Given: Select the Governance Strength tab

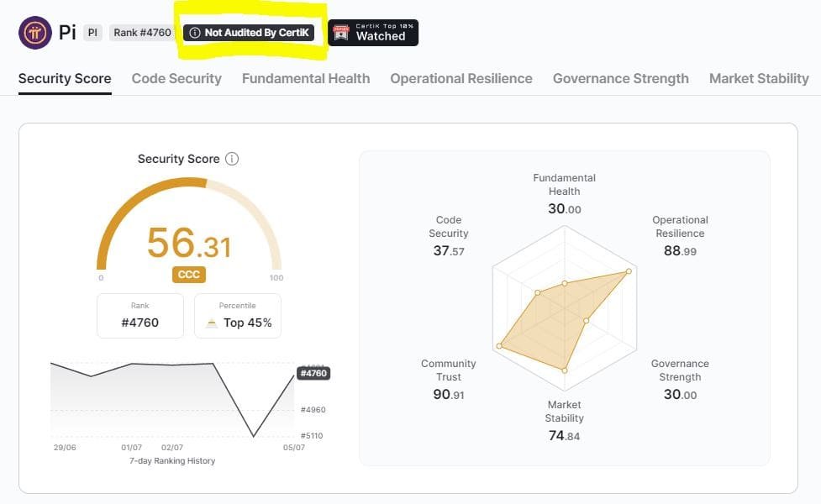Looking at the screenshot, I should [620, 78].
